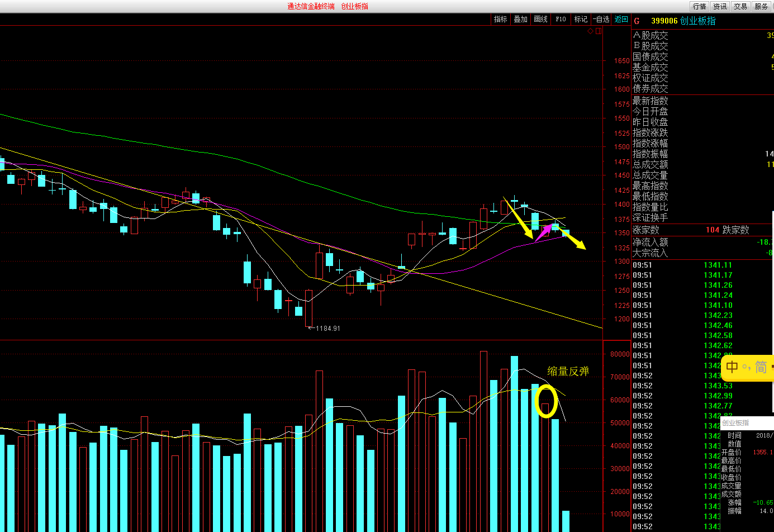Click tick entry with price 1341.11
This screenshot has height=532, width=774.
[718, 265]
